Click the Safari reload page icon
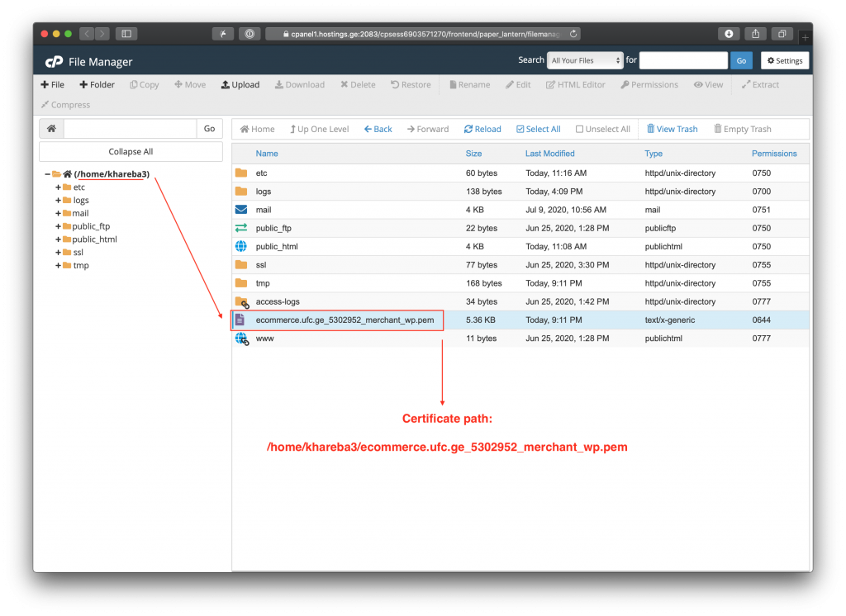Screen dimensions: 846x616 (574, 34)
